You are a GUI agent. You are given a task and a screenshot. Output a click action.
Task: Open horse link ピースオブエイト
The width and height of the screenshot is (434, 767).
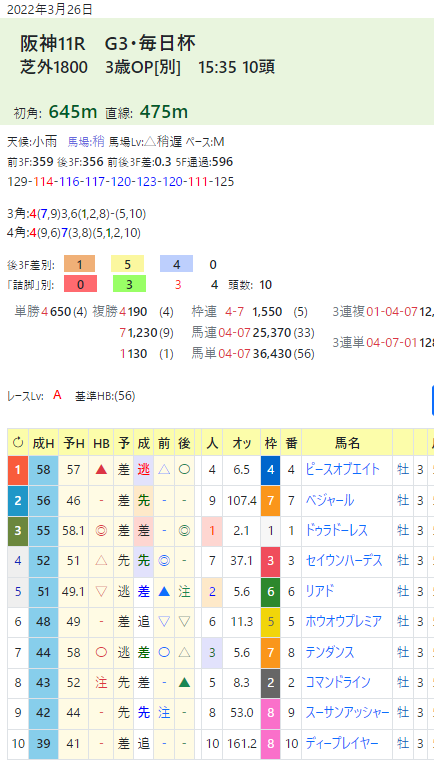342,470
